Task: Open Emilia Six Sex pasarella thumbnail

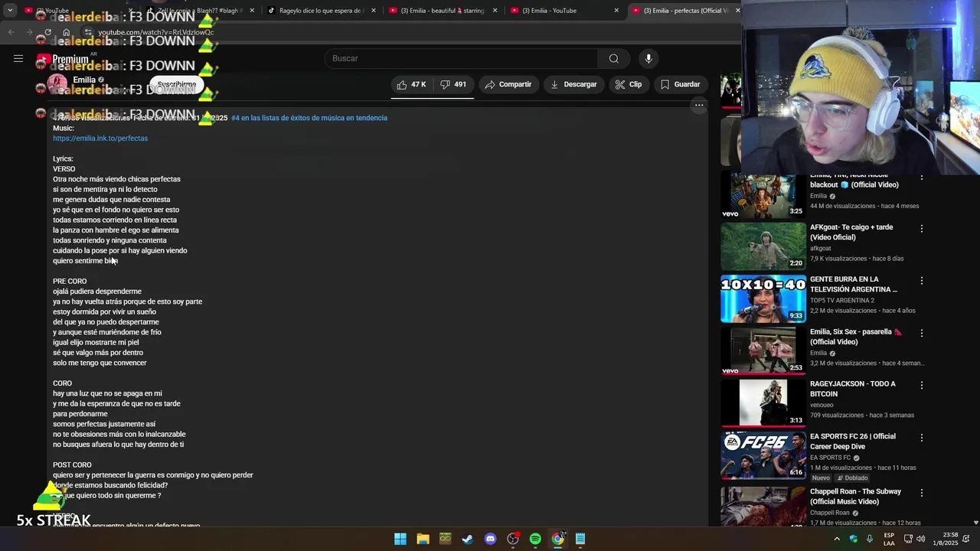Action: point(763,350)
